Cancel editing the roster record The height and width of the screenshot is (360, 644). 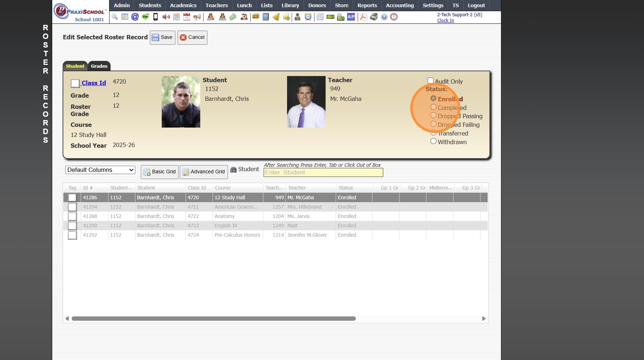[192, 37]
